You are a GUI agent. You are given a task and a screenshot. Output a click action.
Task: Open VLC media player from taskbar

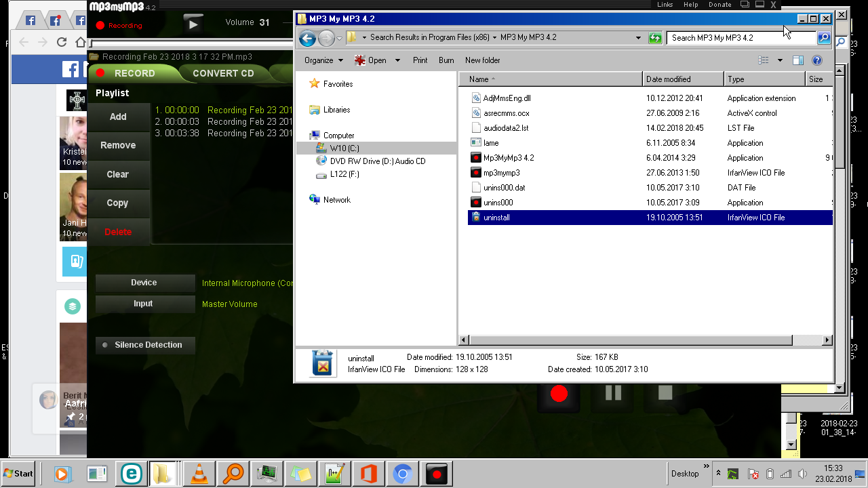pyautogui.click(x=199, y=474)
